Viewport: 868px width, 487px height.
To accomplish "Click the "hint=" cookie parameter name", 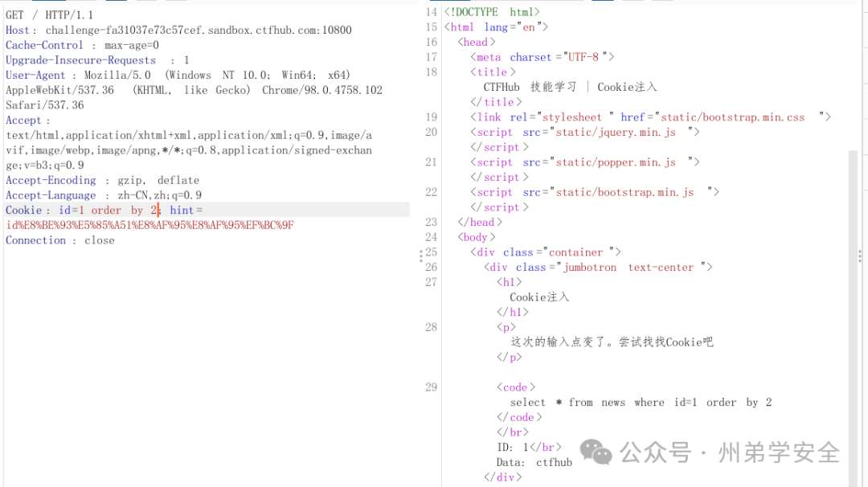I will (x=186, y=210).
